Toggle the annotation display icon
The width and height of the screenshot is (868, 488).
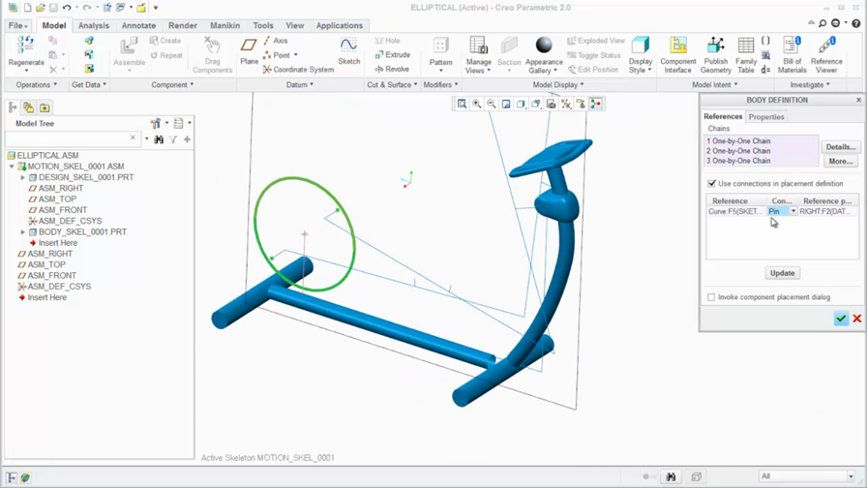(581, 104)
